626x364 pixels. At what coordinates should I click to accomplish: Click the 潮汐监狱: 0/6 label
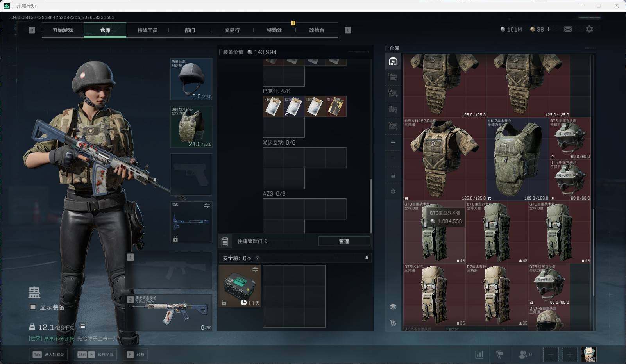click(279, 143)
